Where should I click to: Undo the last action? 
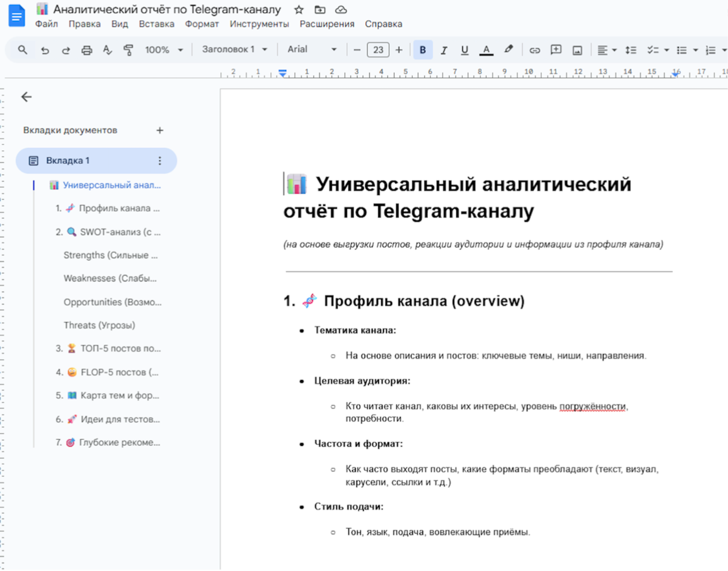click(45, 50)
